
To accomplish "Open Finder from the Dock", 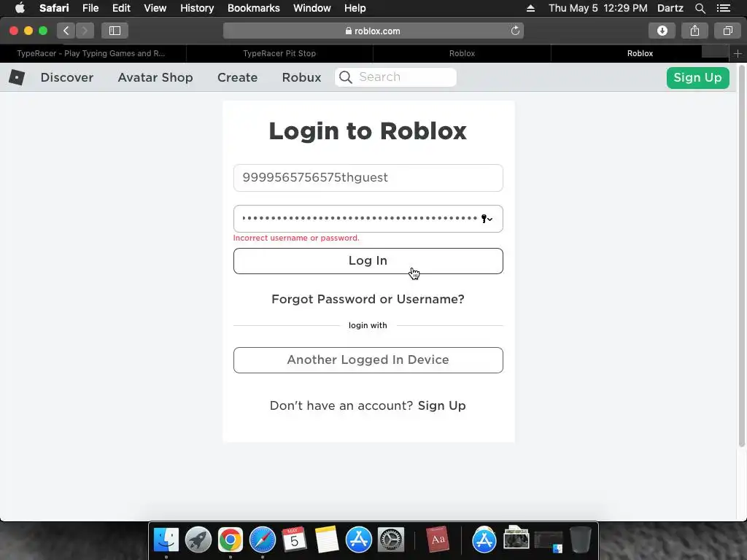I will pos(166,540).
